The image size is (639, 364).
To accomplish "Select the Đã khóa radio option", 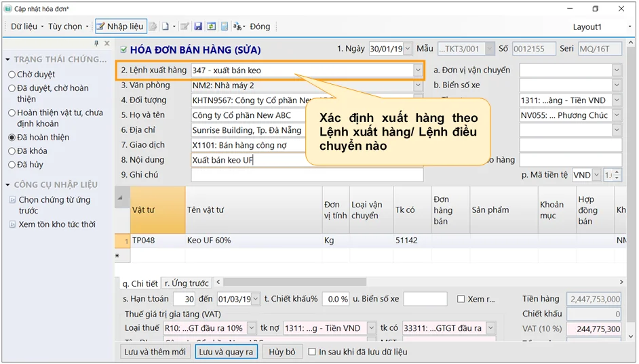I will point(12,151).
